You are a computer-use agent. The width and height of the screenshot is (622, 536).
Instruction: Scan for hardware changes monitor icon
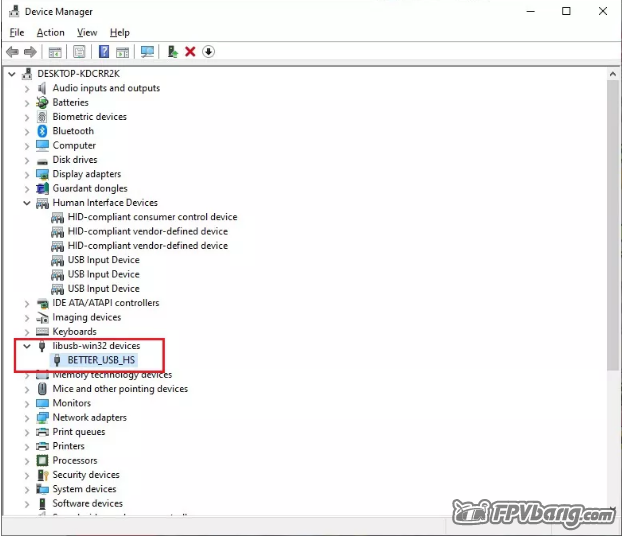pyautogui.click(x=147, y=52)
